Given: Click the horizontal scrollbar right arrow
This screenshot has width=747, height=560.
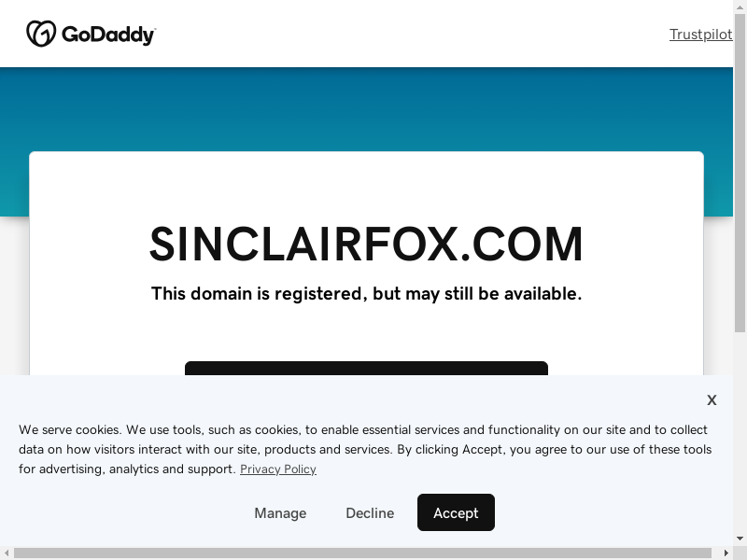Looking at the screenshot, I should pyautogui.click(x=726, y=553).
